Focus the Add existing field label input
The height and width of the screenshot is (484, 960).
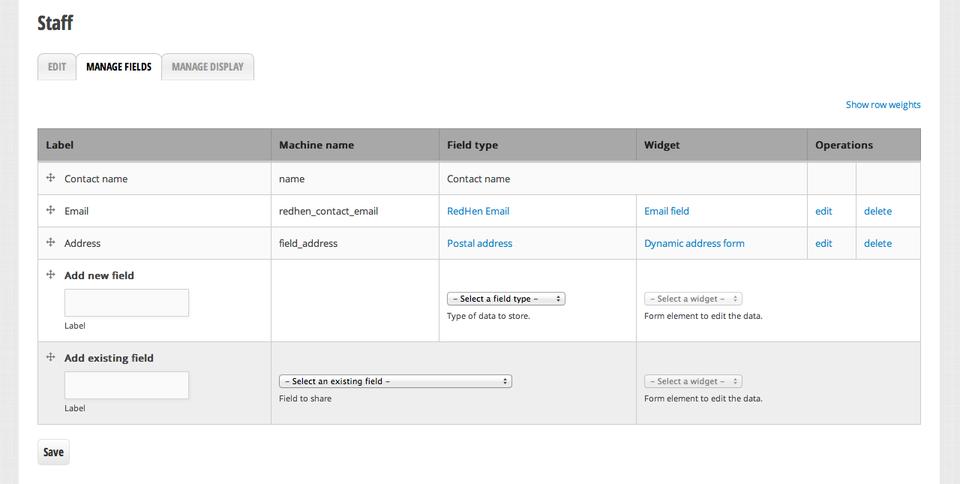[126, 385]
